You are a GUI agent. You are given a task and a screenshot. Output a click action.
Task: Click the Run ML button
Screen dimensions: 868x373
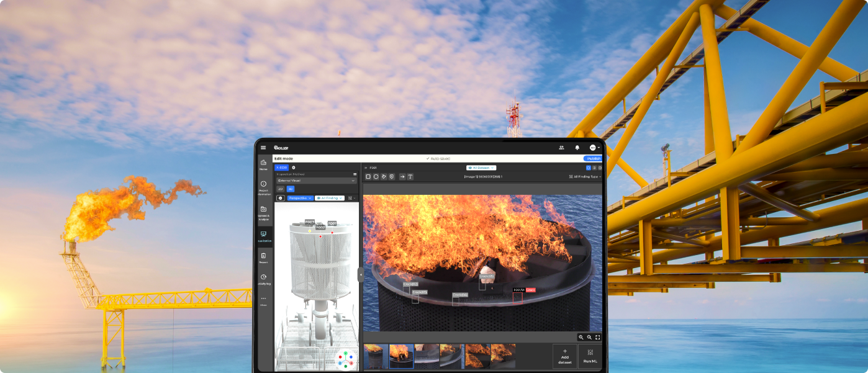point(590,356)
